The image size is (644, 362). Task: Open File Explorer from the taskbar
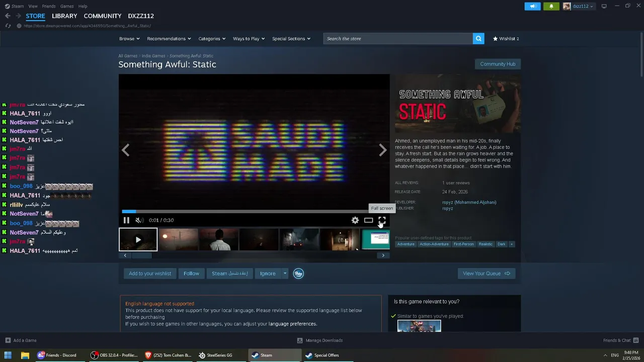point(25,355)
